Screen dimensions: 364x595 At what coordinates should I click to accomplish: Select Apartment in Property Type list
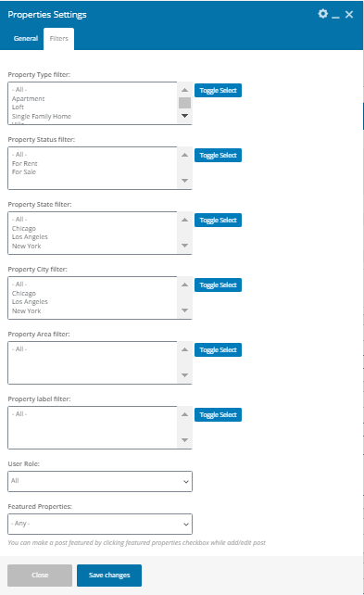(29, 98)
